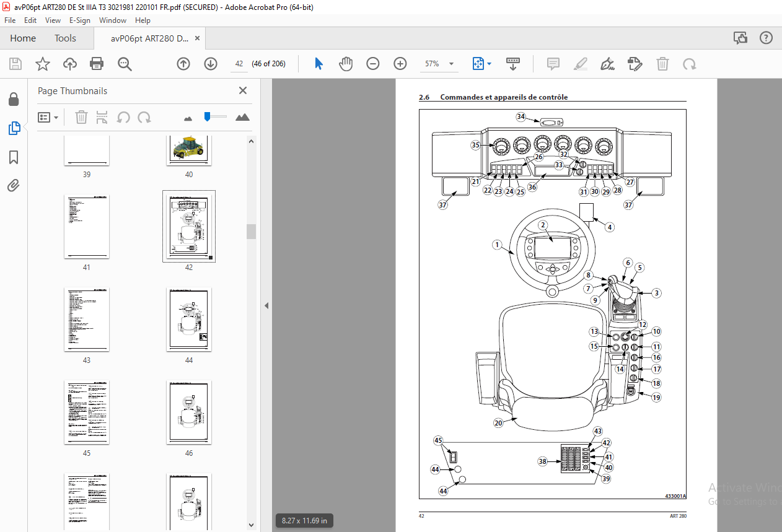Add a sticky note comment
The height and width of the screenshot is (532, 782).
coord(553,64)
